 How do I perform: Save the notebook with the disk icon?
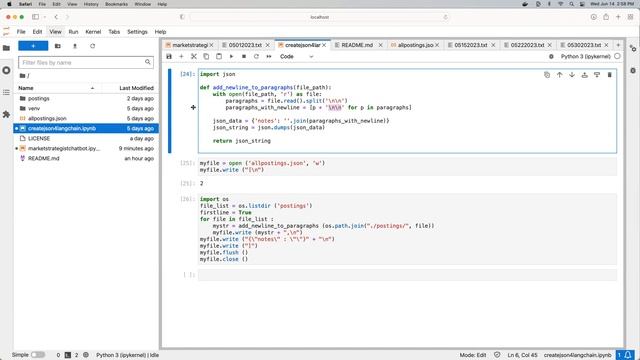pos(169,56)
